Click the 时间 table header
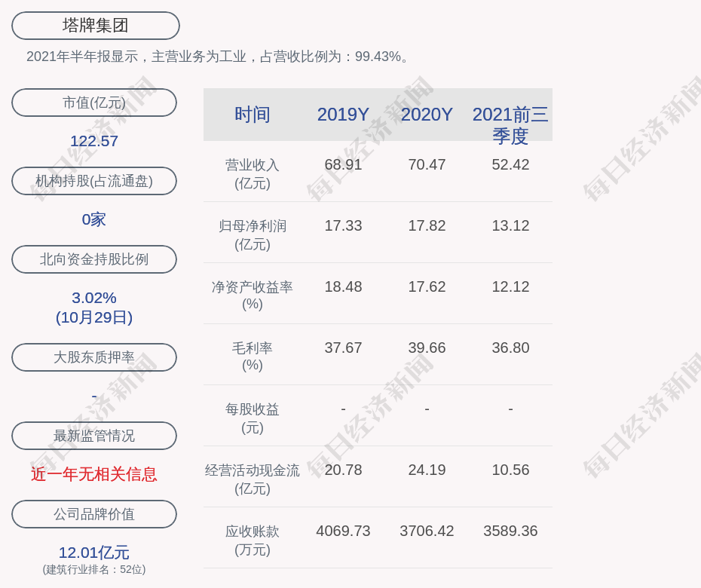This screenshot has height=588, width=701. coord(252,115)
